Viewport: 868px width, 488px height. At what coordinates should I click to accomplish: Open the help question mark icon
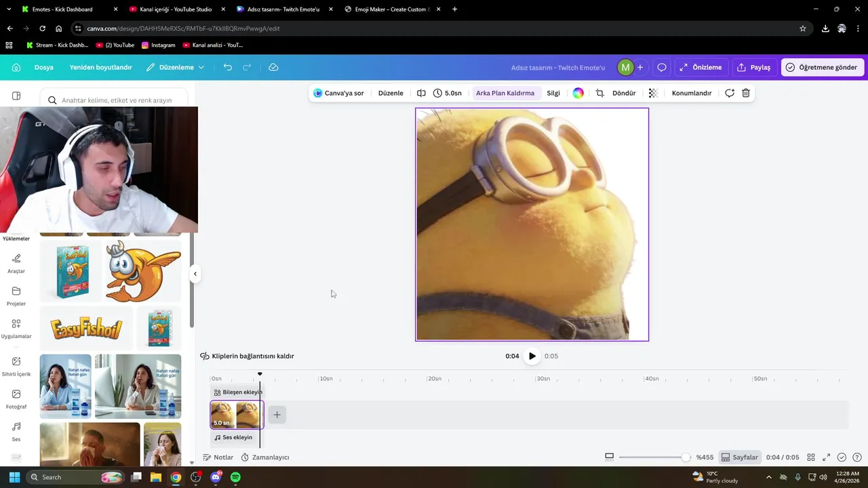(857, 457)
